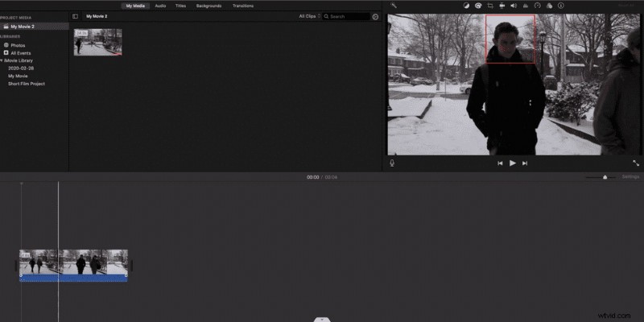Viewport: 644px width, 322px height.
Task: Open browser appearance settings gear
Action: pyautogui.click(x=375, y=16)
